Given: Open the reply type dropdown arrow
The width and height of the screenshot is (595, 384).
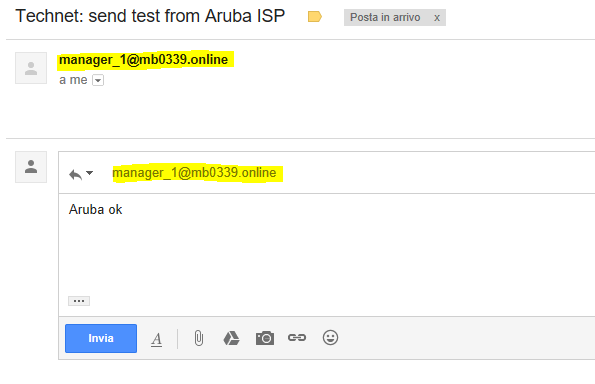Looking at the screenshot, I should click(90, 173).
